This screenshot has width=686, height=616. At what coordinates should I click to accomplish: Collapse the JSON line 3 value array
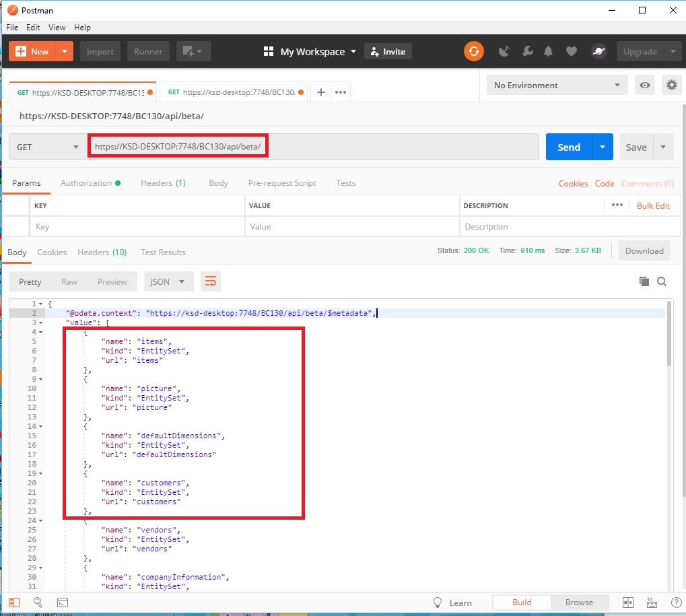(x=41, y=322)
